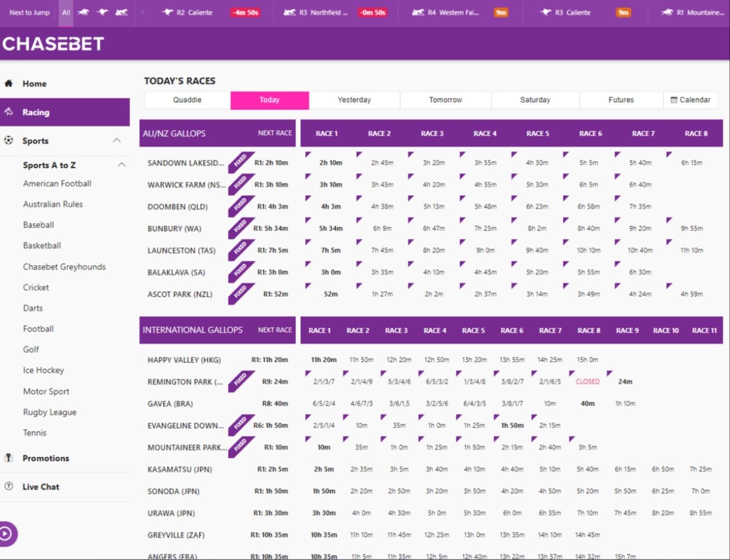The width and height of the screenshot is (730, 560).
Task: Click the FIXED badge on Doomben row
Action: click(x=241, y=205)
